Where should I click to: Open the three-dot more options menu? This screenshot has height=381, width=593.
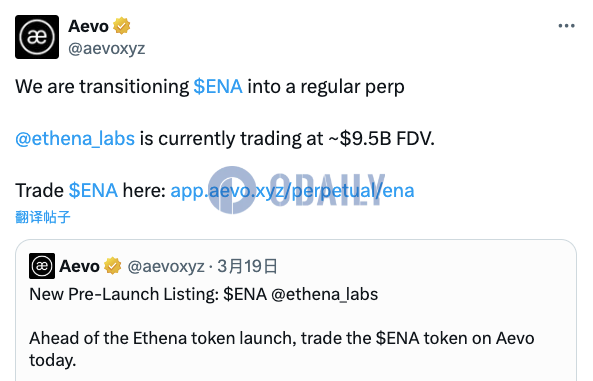click(567, 26)
